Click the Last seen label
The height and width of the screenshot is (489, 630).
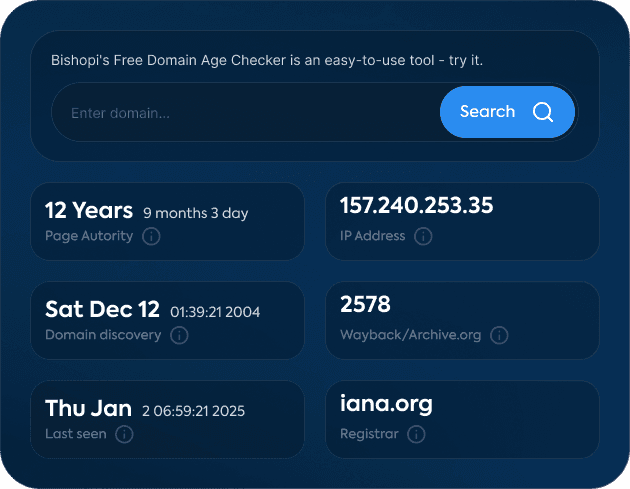click(x=76, y=434)
